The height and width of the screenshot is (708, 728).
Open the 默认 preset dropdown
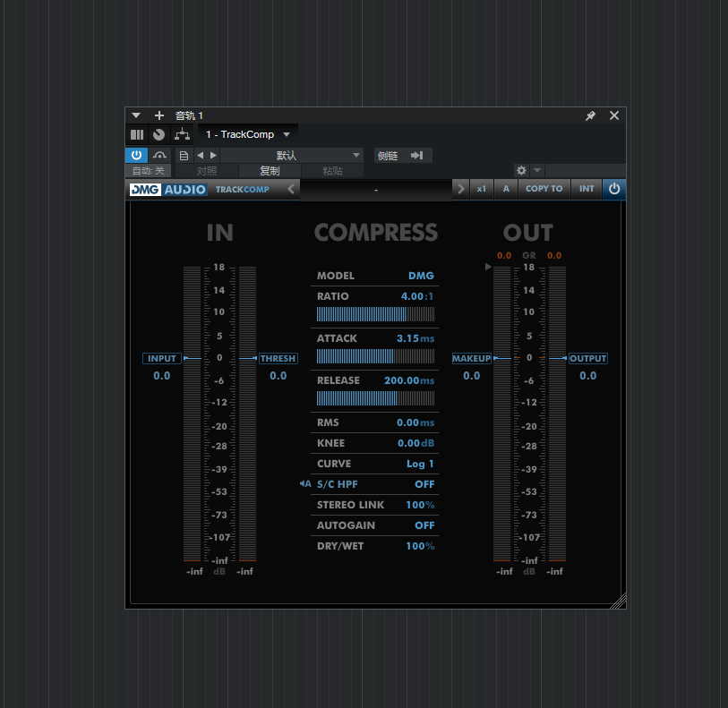click(x=292, y=156)
